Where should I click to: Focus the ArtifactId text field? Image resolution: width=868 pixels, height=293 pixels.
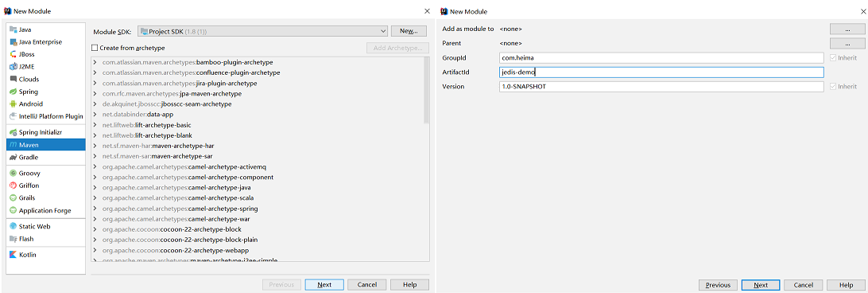point(661,72)
